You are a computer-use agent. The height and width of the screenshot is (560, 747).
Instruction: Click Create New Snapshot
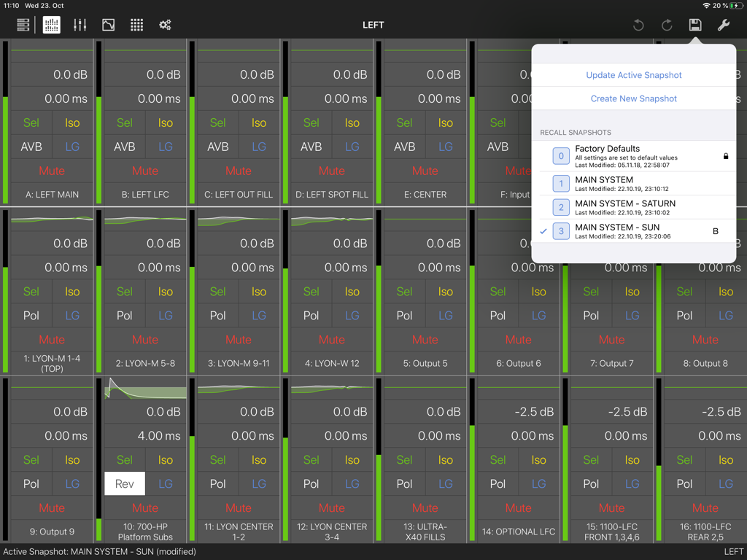[x=633, y=98]
